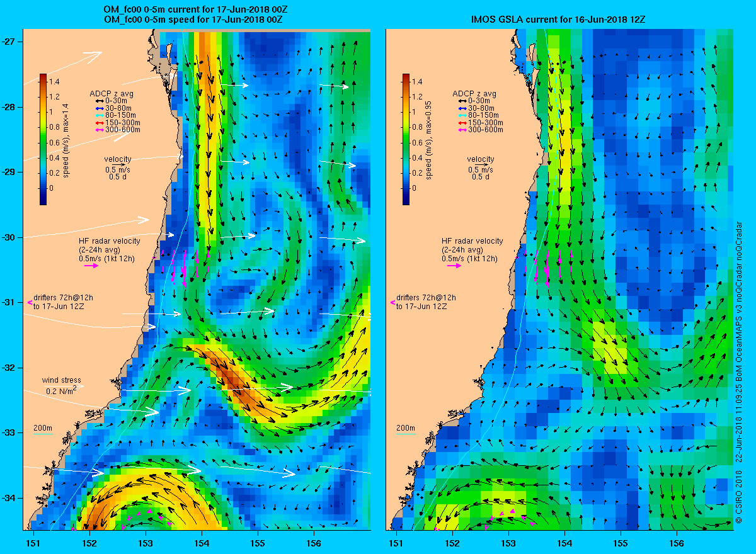This screenshot has width=756, height=554.
Task: Click the 'speed (m/s), max=0.95' label
Action: pos(430,140)
